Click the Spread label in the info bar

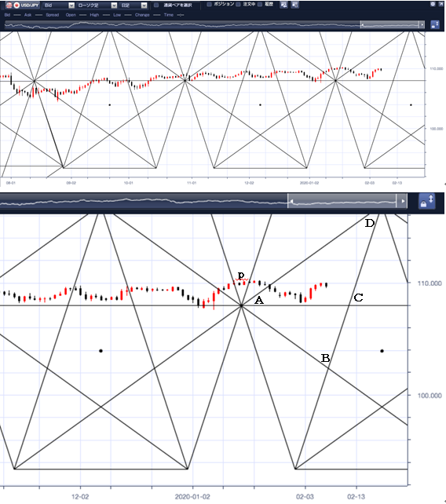point(52,15)
